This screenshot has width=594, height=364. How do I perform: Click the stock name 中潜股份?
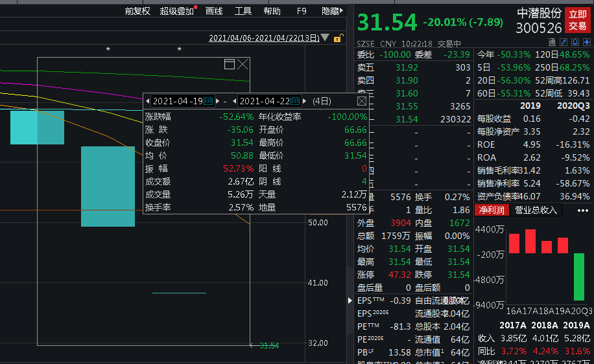pos(539,13)
